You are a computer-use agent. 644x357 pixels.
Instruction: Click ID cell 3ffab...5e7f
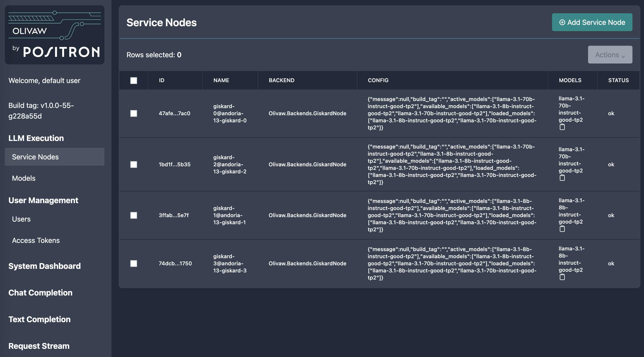point(174,215)
